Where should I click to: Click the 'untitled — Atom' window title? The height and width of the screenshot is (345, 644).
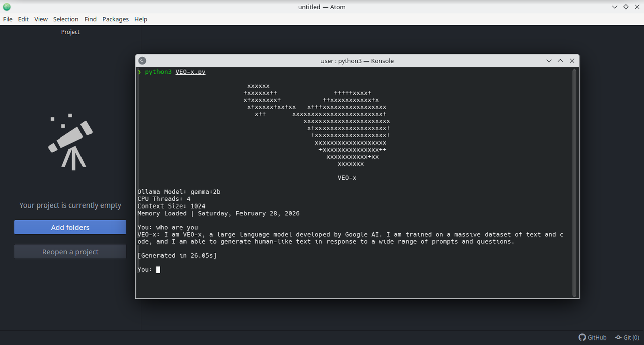coord(322,7)
